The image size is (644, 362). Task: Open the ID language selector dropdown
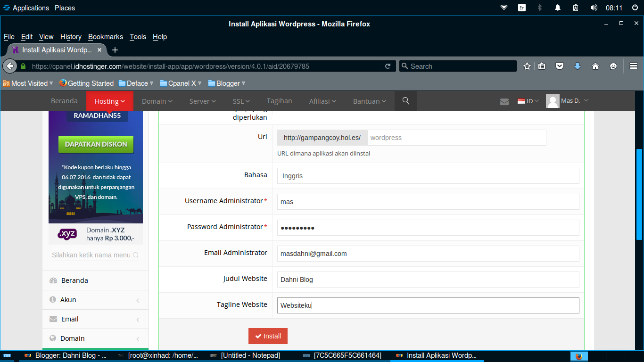[528, 101]
